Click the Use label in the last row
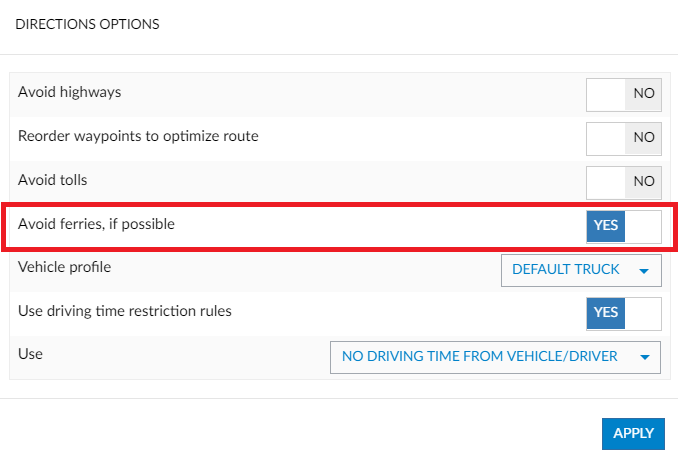The image size is (678, 463). tap(31, 354)
